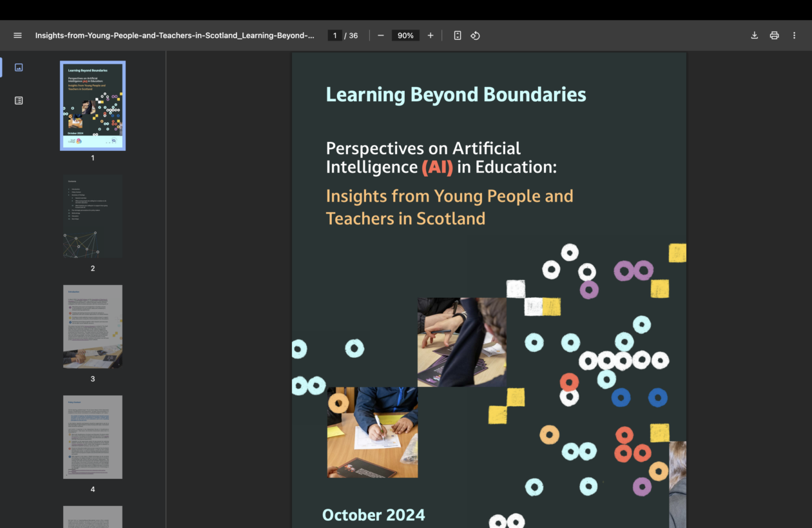Click the October 2024 date text
Image resolution: width=812 pixels, height=528 pixels.
373,514
